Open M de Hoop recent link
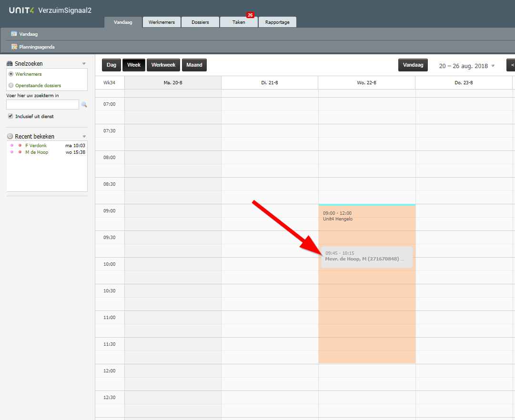 (37, 152)
